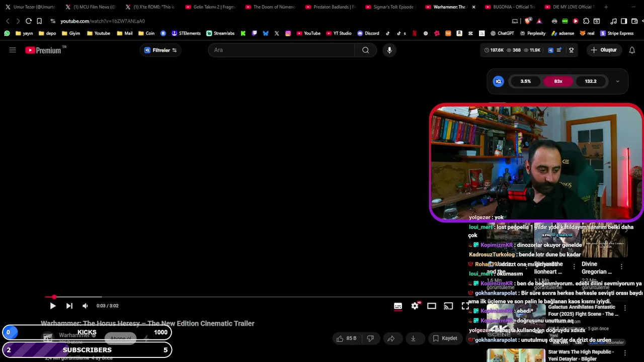Edit the youtube.com address bar URL
Viewport: 644px width, 362px height.
click(103, 21)
